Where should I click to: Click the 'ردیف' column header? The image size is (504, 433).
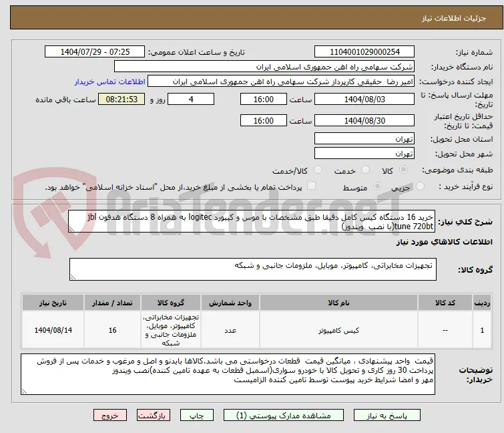pos(482,303)
